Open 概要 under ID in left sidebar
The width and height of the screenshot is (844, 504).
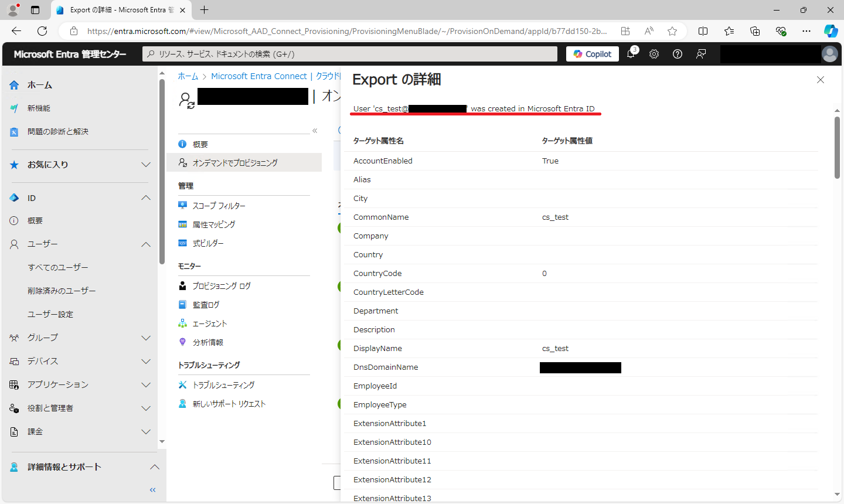click(x=35, y=221)
